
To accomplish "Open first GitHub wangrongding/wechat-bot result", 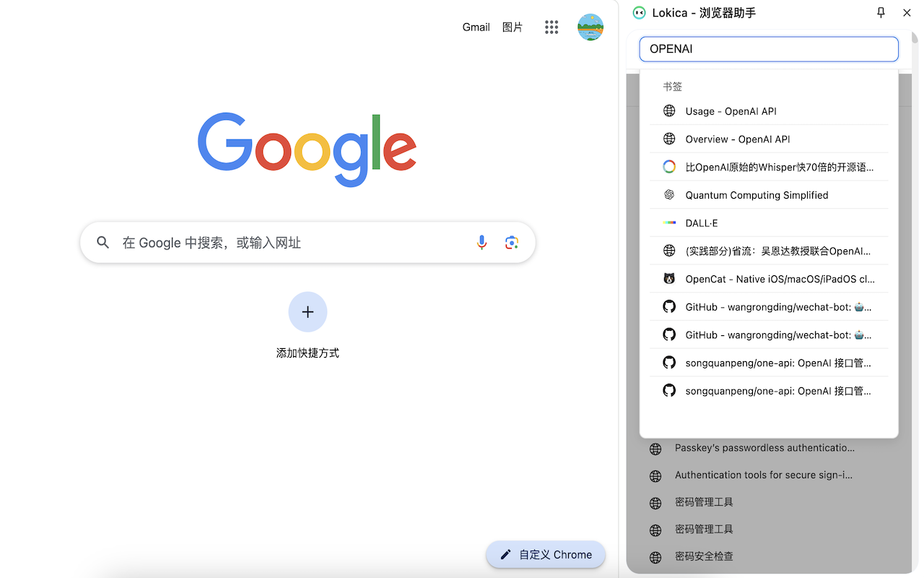I will [769, 307].
